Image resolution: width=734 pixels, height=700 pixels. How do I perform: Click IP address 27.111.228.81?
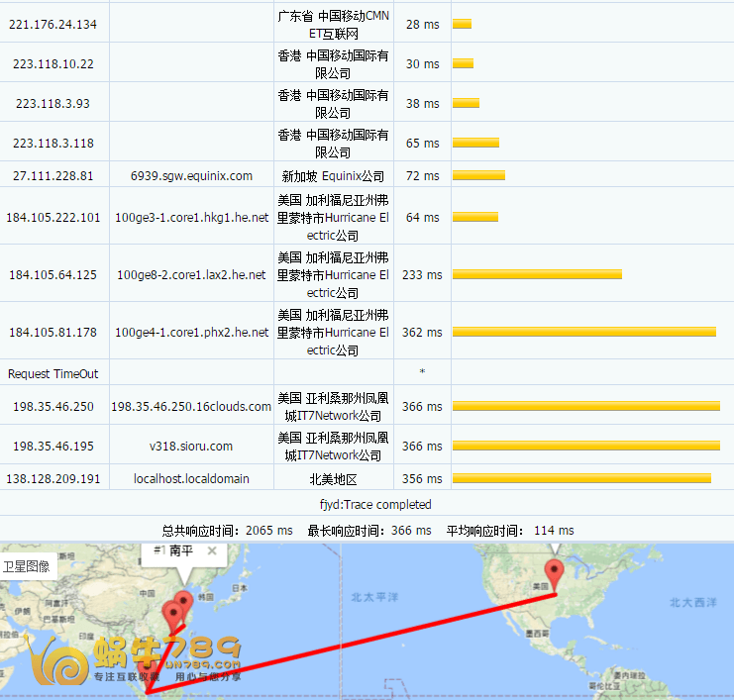53,176
